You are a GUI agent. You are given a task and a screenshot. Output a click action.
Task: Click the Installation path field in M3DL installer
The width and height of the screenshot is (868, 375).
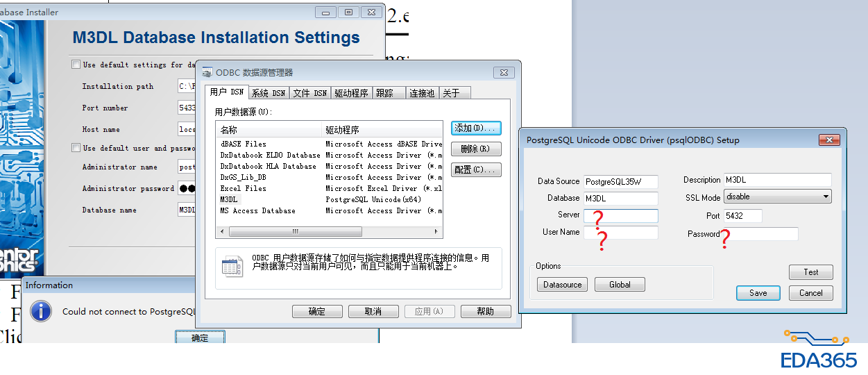(x=187, y=86)
